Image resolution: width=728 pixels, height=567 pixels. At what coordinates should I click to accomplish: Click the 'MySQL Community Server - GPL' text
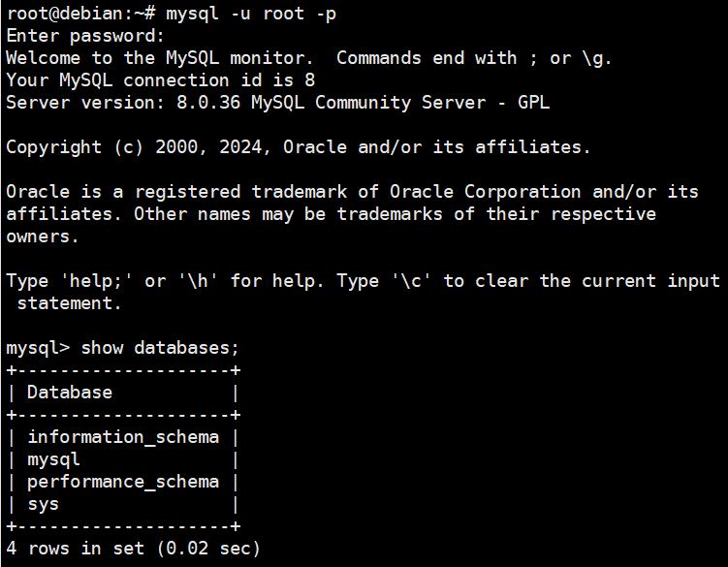(400, 103)
